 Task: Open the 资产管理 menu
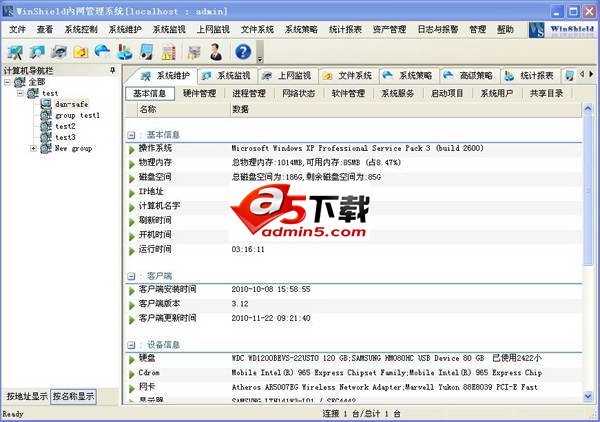[389, 29]
